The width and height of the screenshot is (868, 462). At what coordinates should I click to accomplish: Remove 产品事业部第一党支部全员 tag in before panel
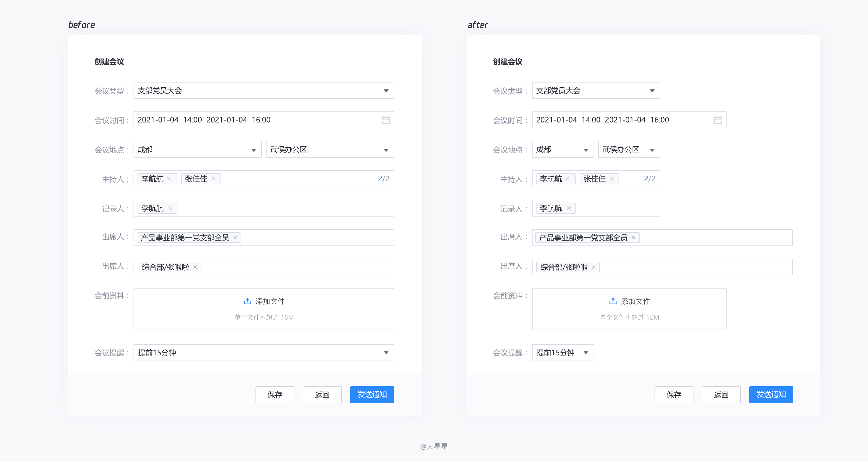tap(235, 238)
